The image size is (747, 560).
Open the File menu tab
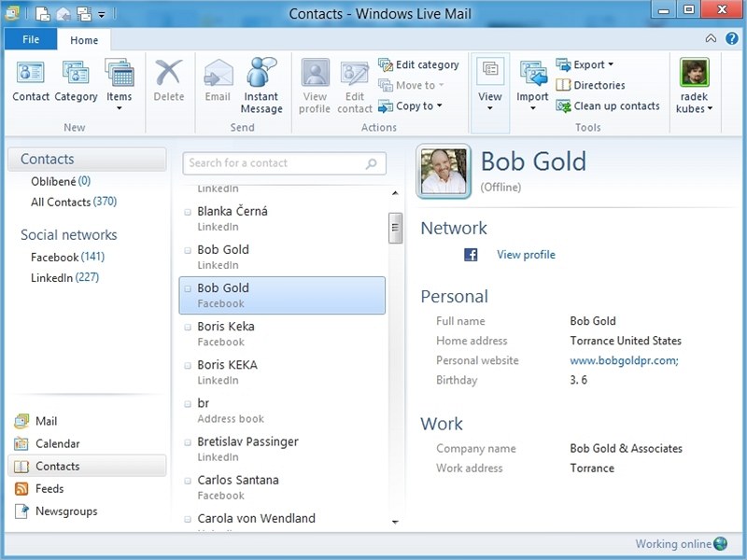click(x=31, y=40)
